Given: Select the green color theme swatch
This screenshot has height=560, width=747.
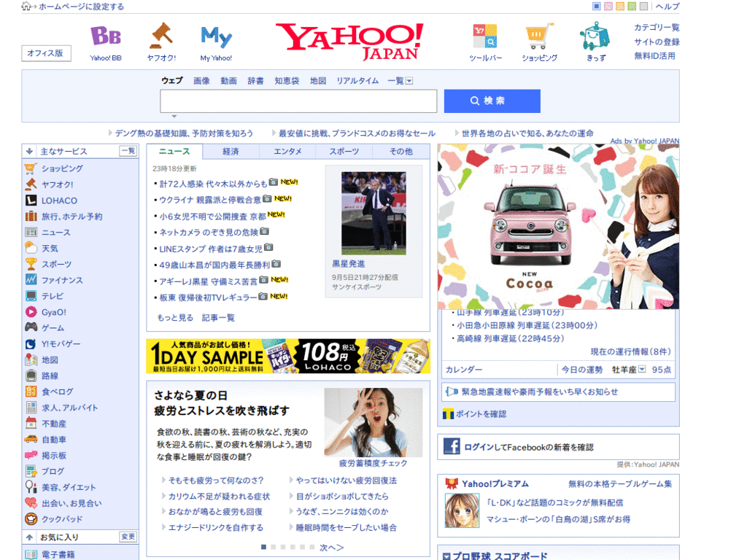Looking at the screenshot, I should pos(632,6).
